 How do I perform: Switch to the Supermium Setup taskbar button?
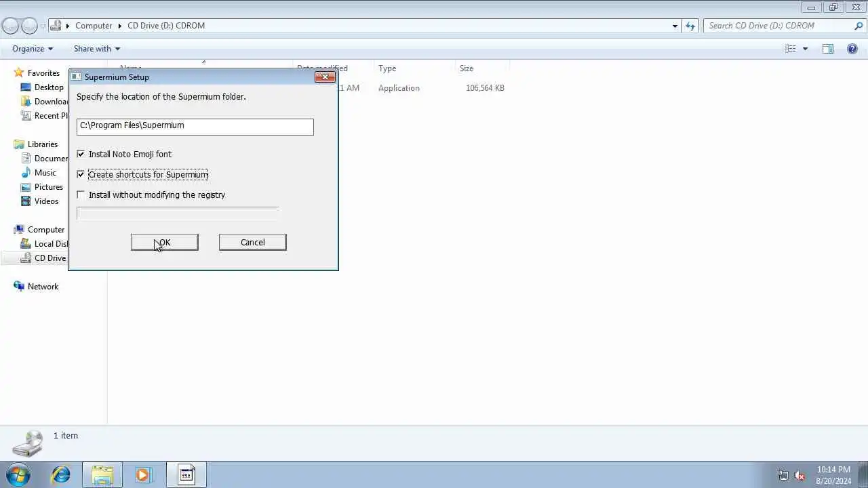(x=186, y=475)
